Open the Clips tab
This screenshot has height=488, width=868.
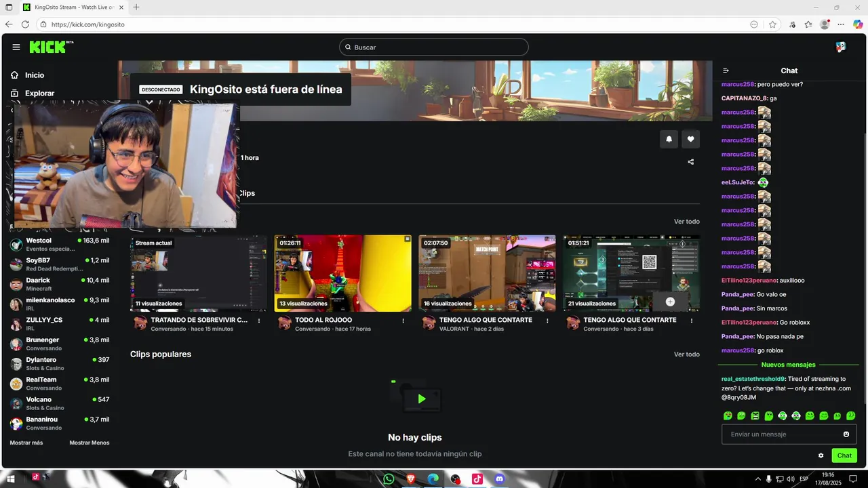pyautogui.click(x=246, y=193)
